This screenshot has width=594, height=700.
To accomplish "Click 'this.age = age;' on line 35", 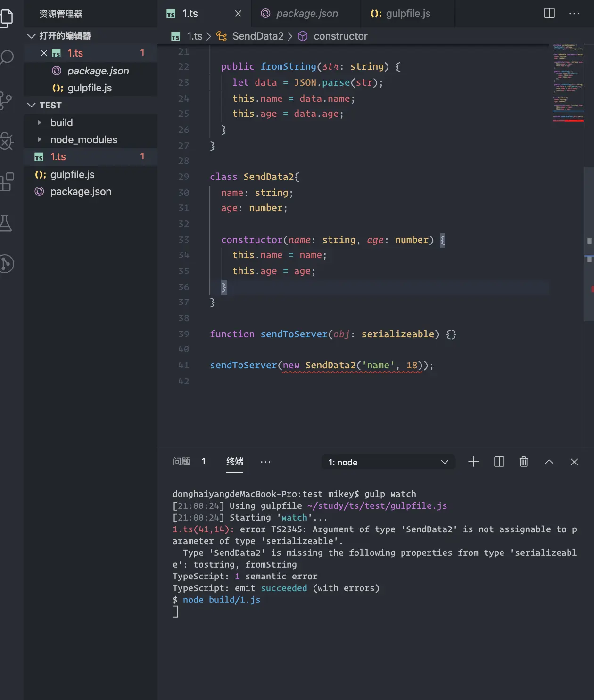I will pyautogui.click(x=273, y=271).
